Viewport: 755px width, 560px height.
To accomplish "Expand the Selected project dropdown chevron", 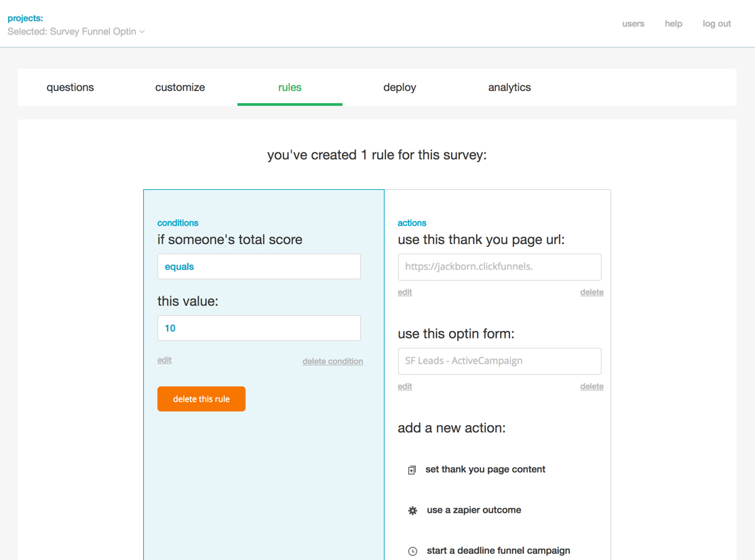I will tap(142, 32).
